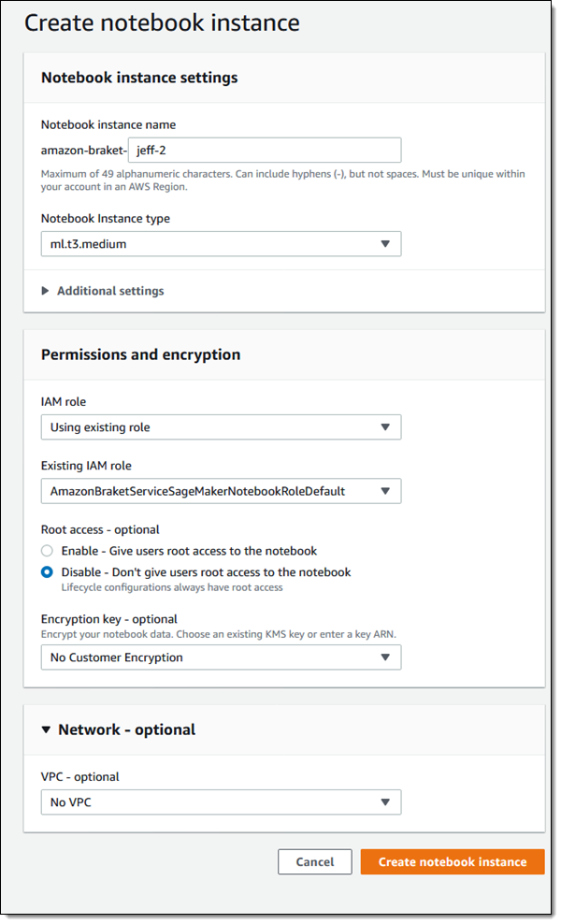Open the Notebook Instance type dropdown
This screenshot has height=924, width=561.
pyautogui.click(x=221, y=244)
